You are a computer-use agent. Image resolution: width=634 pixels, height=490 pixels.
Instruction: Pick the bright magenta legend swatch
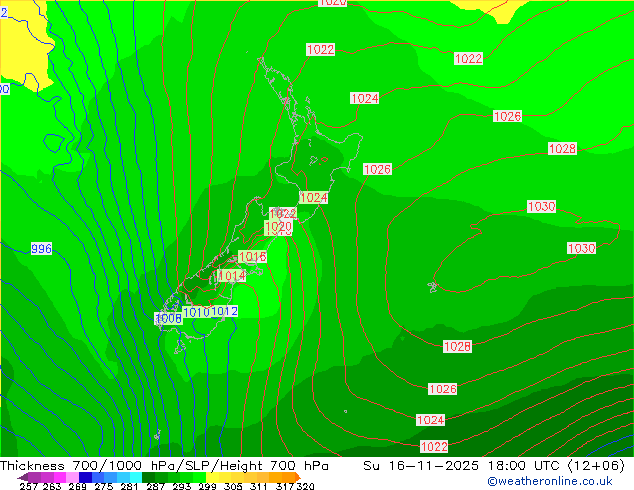[60, 477]
